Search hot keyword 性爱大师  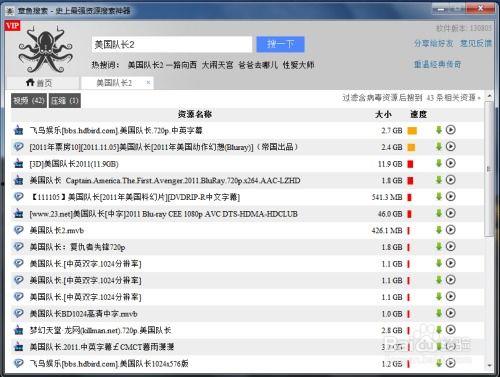[x=298, y=65]
